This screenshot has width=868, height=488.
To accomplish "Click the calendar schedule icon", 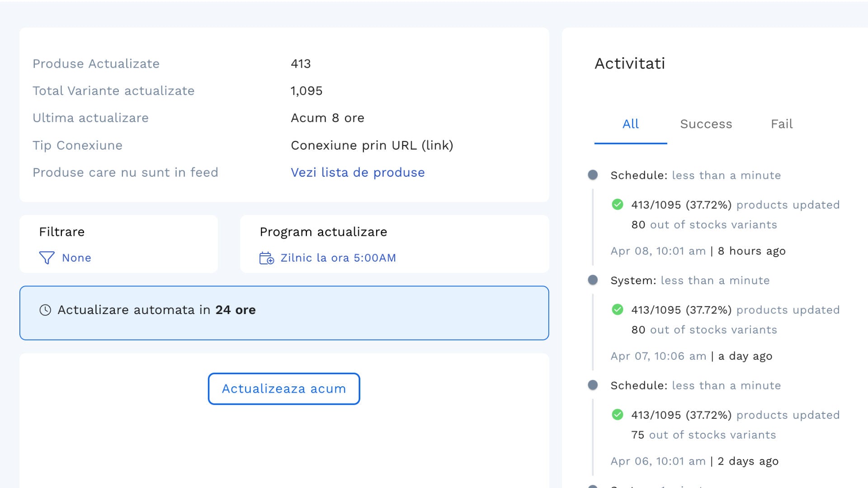I will (x=266, y=258).
